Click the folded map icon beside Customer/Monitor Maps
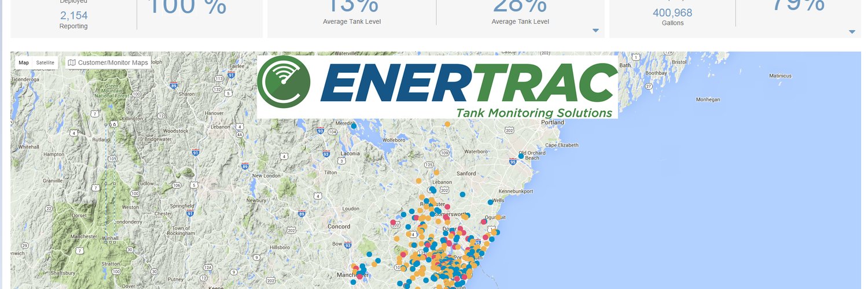The width and height of the screenshot is (868, 289). coord(72,62)
